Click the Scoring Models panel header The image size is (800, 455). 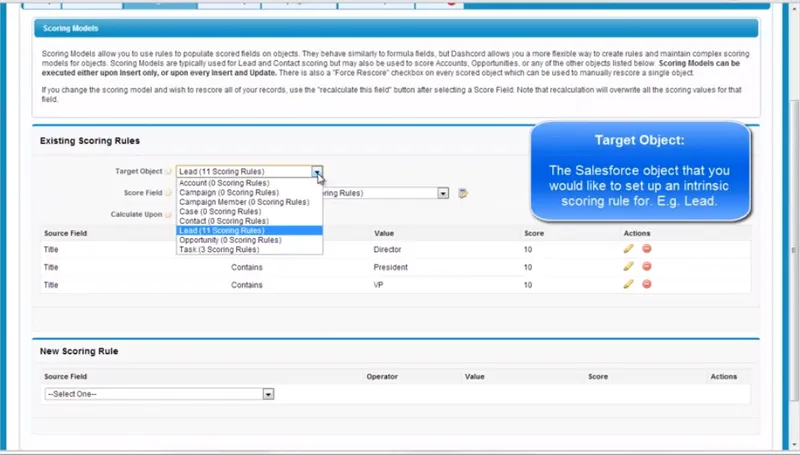[396, 28]
